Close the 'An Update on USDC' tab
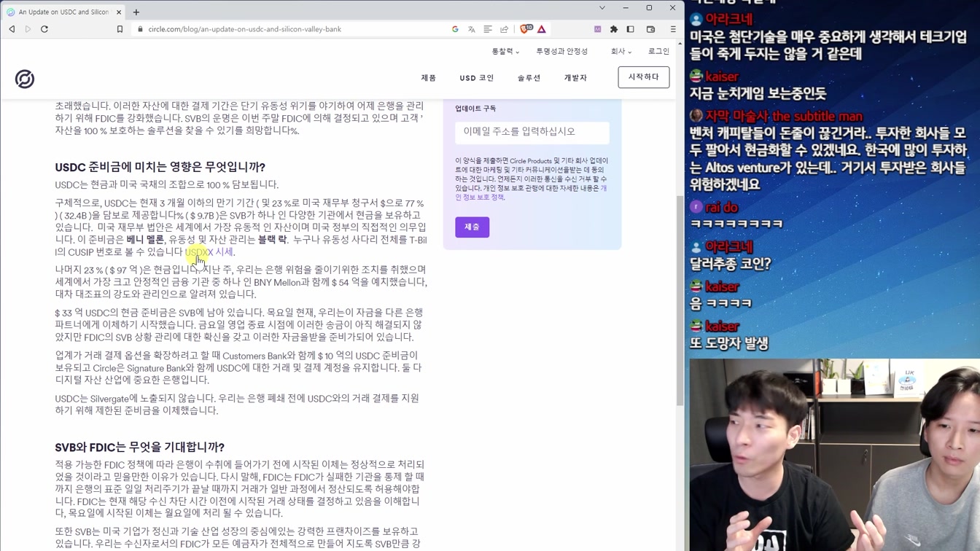 tap(119, 12)
